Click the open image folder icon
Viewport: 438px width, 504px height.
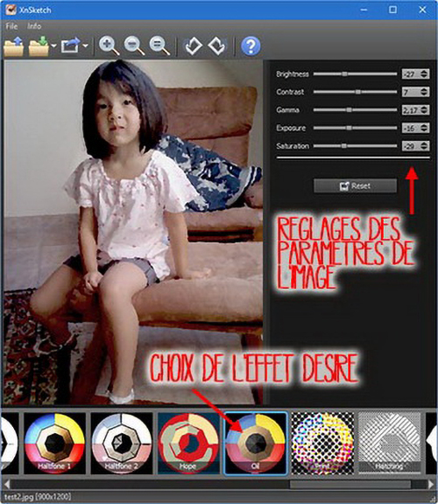tap(14, 46)
